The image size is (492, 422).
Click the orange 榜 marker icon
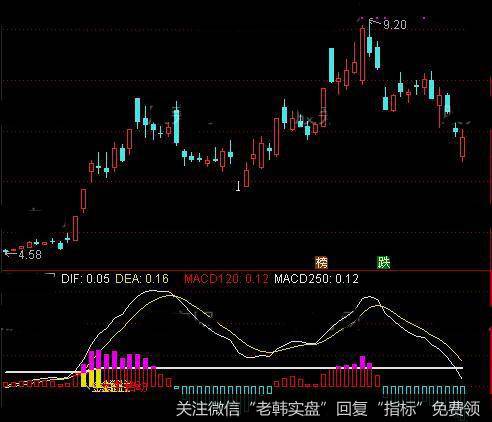point(321,263)
